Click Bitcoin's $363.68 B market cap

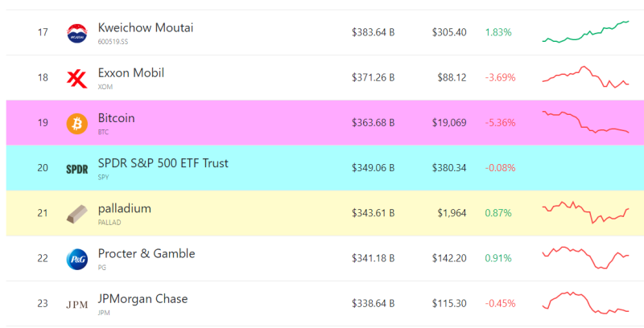[x=373, y=122]
